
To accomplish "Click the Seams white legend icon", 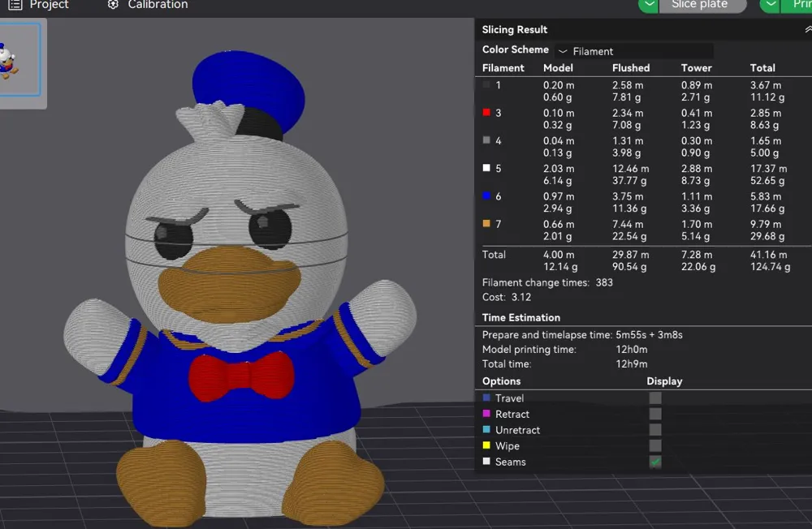I will tap(486, 461).
